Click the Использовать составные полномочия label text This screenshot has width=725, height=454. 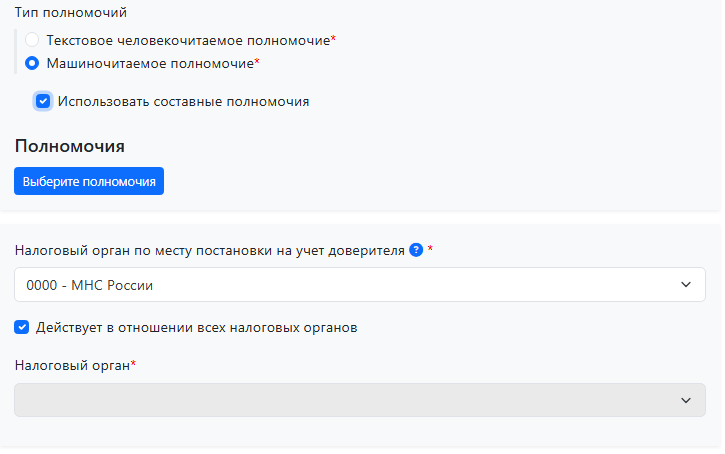tap(183, 101)
